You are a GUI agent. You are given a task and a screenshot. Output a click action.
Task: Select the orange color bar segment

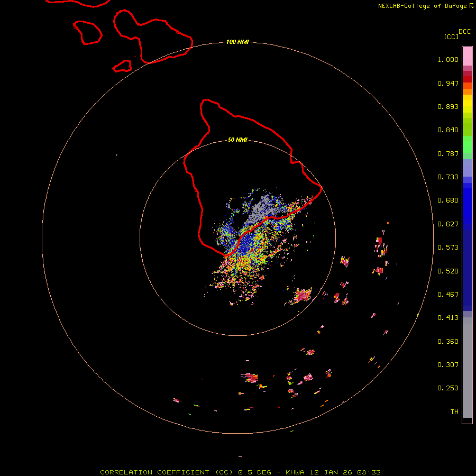click(467, 91)
